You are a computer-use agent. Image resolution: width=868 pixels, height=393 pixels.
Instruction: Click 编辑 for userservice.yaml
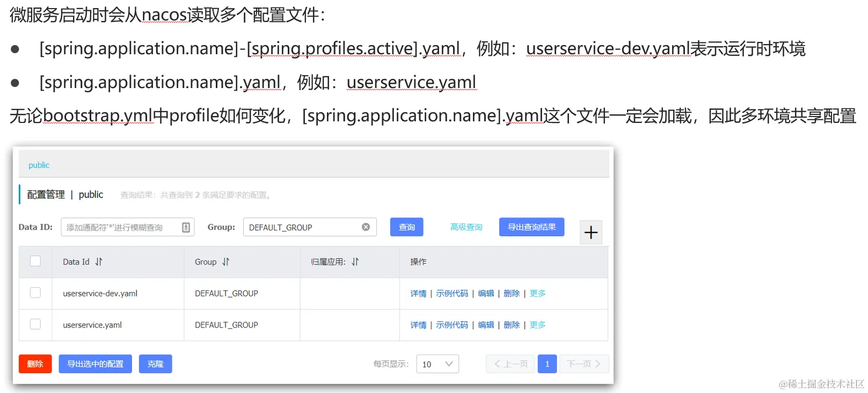tap(486, 325)
